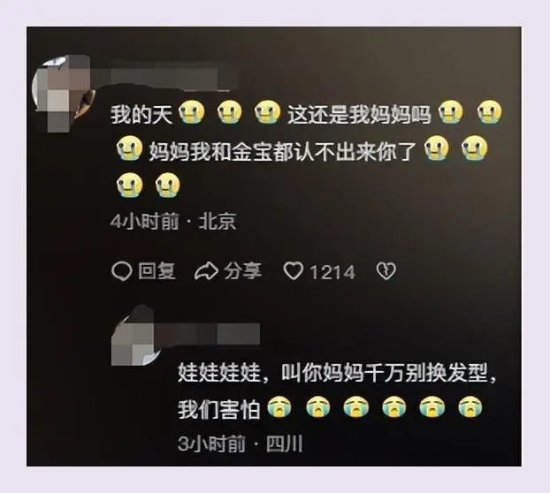Like the comment with heart icon
Image resolution: width=550 pixels, height=493 pixels.
(x=293, y=271)
